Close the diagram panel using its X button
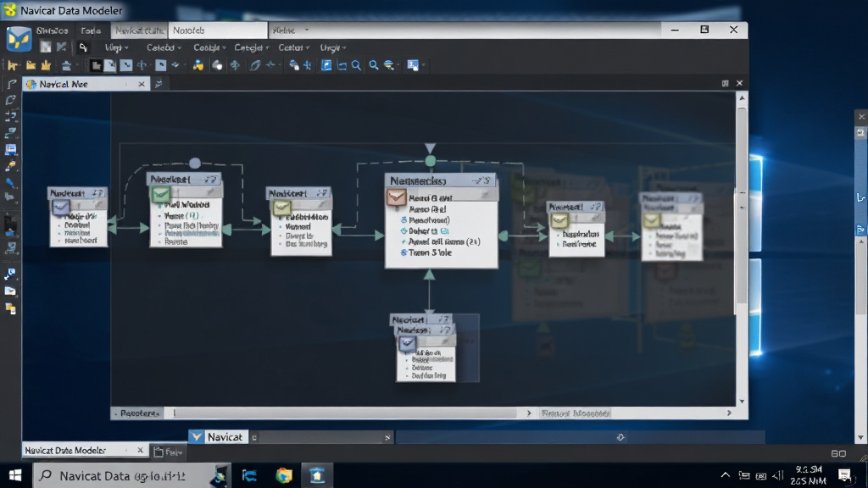The image size is (868, 488). click(739, 83)
